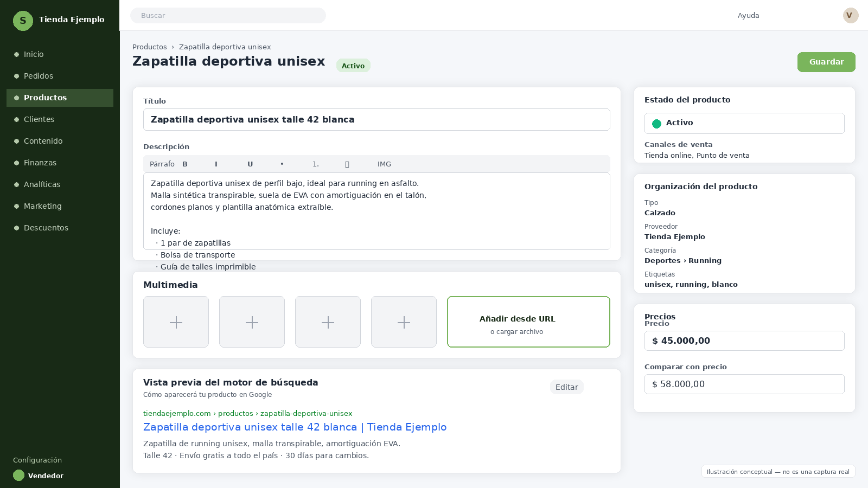Click the Vendedor user profile
The height and width of the screenshot is (488, 868).
point(38,476)
